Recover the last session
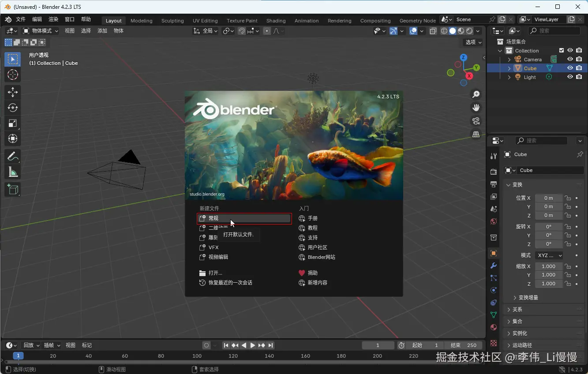The image size is (588, 374). click(244, 283)
